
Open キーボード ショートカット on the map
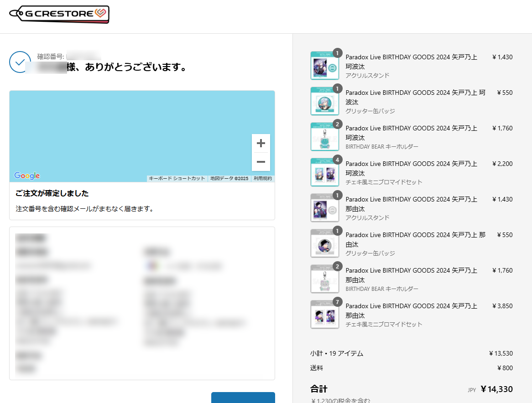click(x=177, y=178)
